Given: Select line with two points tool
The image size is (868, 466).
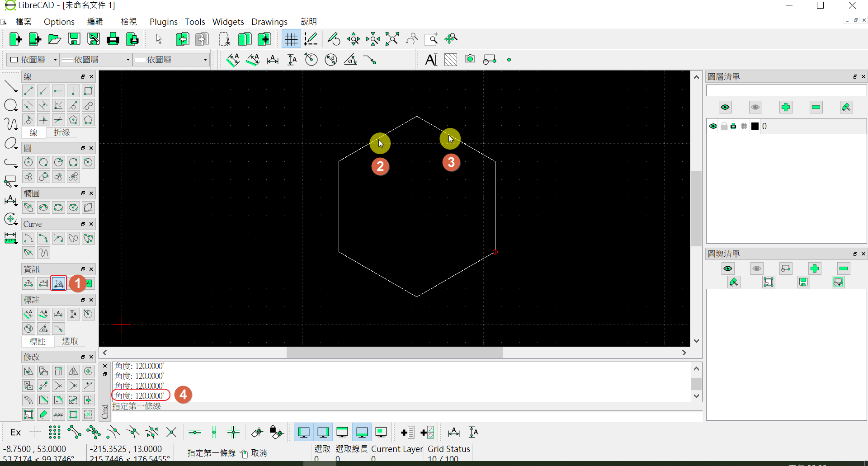Looking at the screenshot, I should [28, 91].
